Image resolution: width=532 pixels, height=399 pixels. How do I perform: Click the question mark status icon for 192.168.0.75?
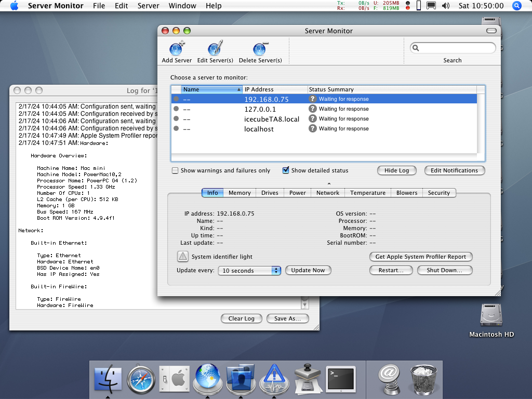pyautogui.click(x=312, y=99)
